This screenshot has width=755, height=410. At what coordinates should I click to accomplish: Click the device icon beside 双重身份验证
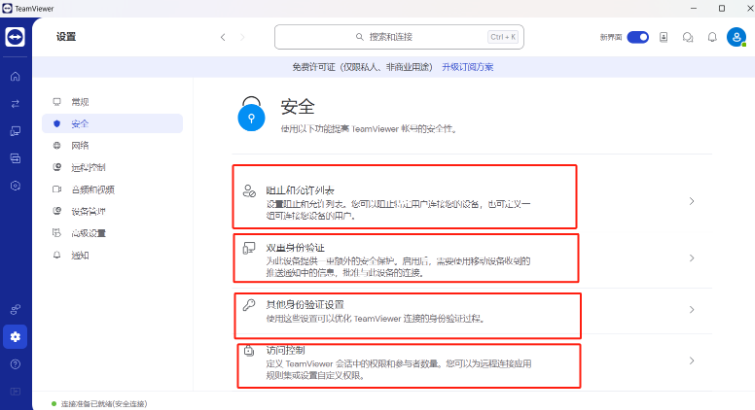point(249,248)
